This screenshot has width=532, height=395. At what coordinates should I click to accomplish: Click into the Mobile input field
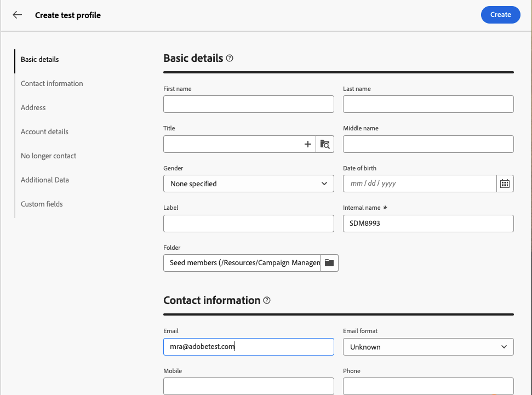coord(248,386)
